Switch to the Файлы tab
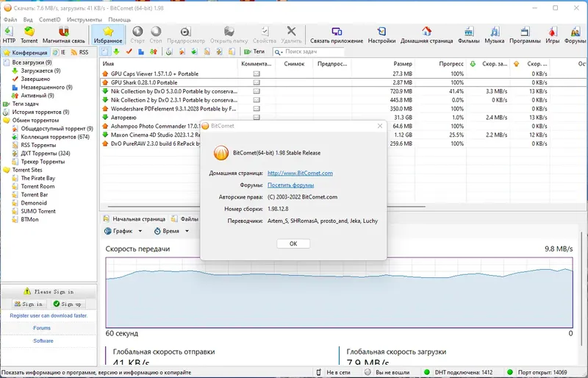 point(185,219)
